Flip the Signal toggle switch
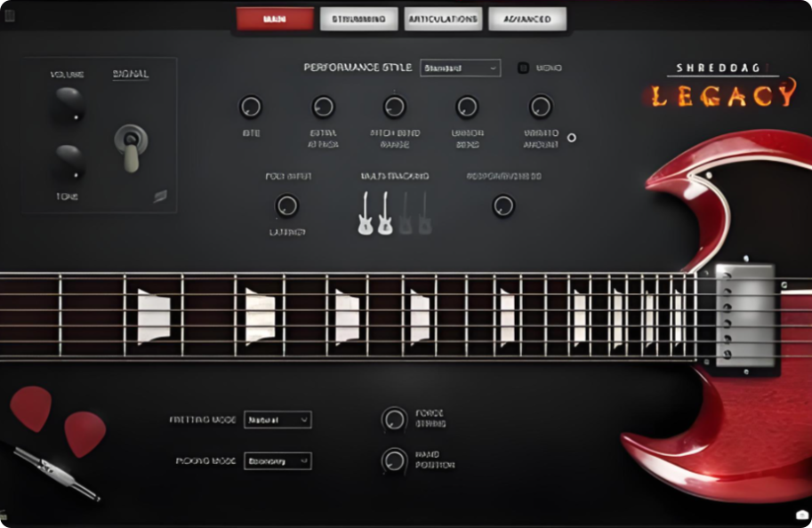812x528 pixels. [x=131, y=148]
